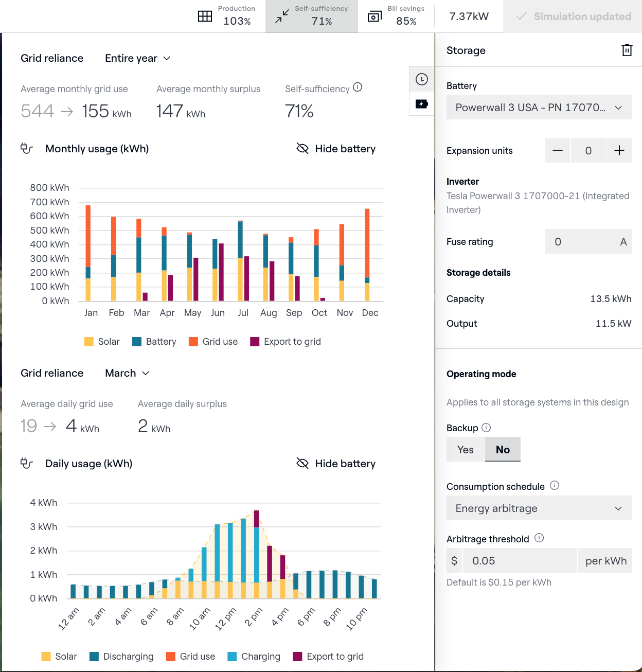Click the Arbitrage threshold info icon
Viewport: 642px width, 672px height.
539,538
